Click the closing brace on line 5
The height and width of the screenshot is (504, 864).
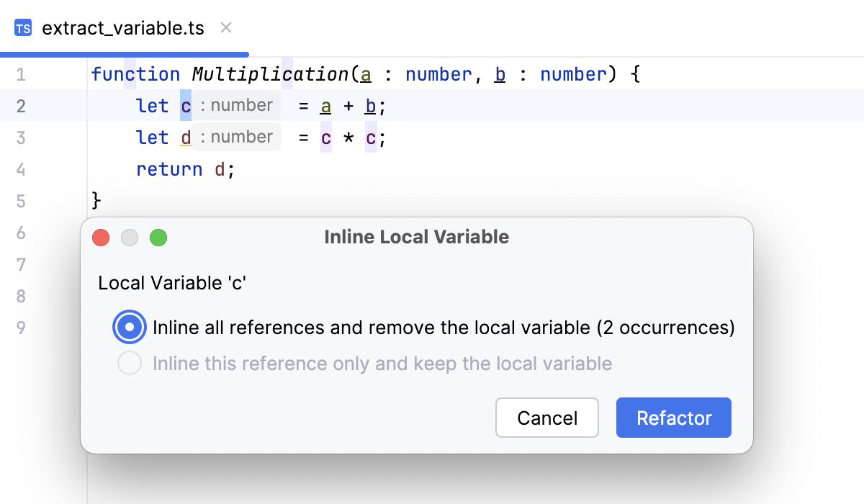click(x=97, y=201)
